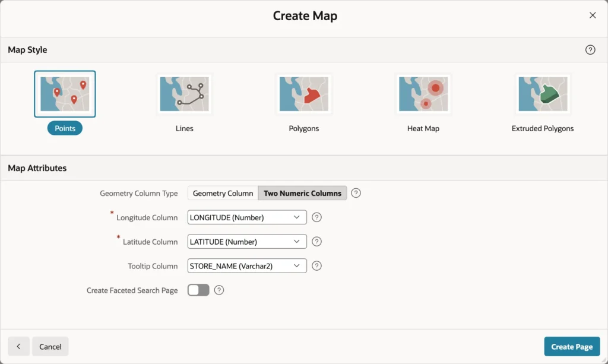This screenshot has height=364, width=608.
Task: Open help for Longitude Column
Action: tap(317, 217)
